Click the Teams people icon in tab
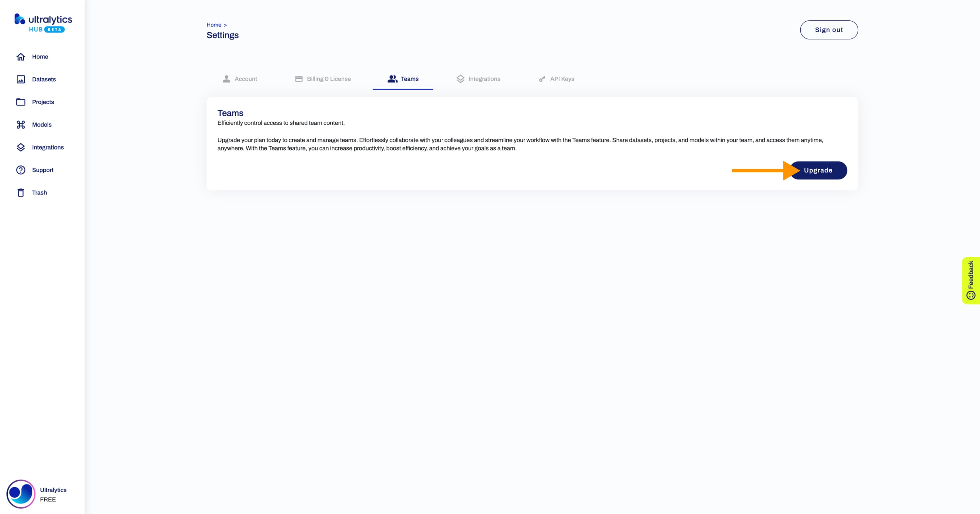This screenshot has height=514, width=980. point(391,78)
